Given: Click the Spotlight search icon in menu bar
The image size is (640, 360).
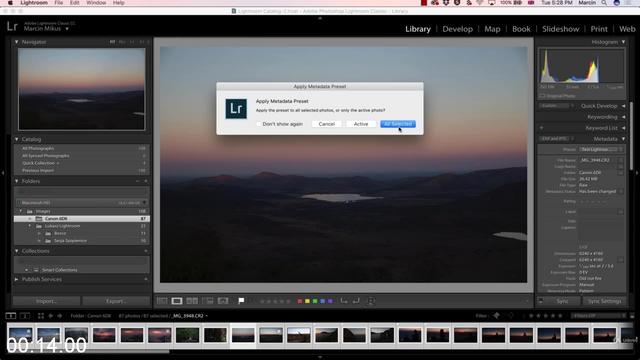Looking at the screenshot, I should pyautogui.click(x=604, y=3).
